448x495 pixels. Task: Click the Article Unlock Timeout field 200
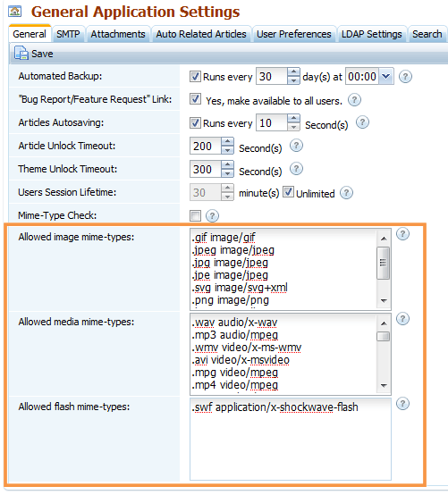point(206,146)
